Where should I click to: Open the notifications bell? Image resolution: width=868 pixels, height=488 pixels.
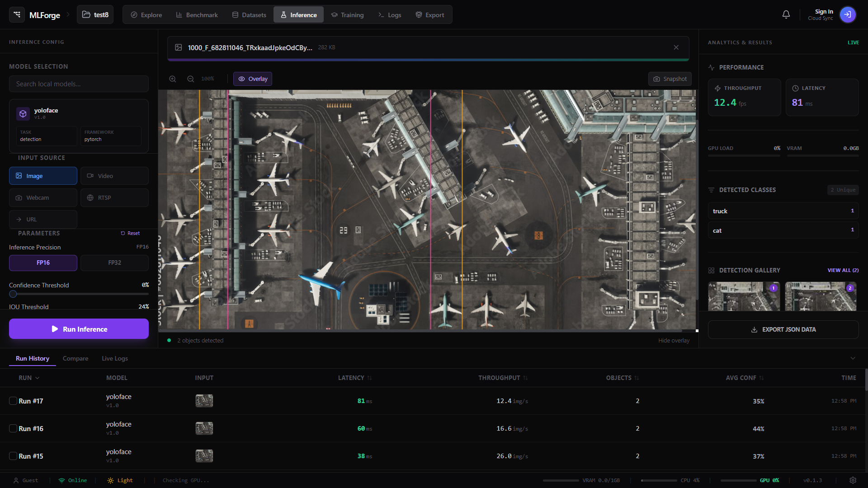click(x=786, y=14)
